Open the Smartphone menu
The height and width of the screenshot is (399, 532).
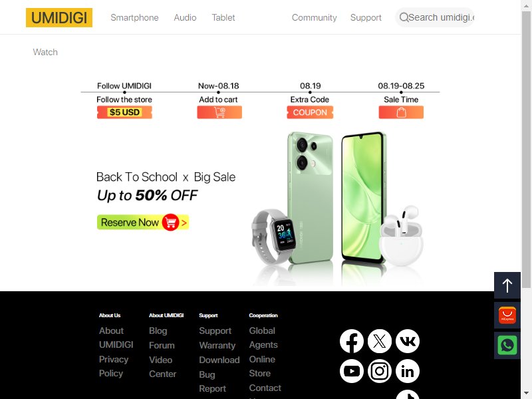(134, 18)
